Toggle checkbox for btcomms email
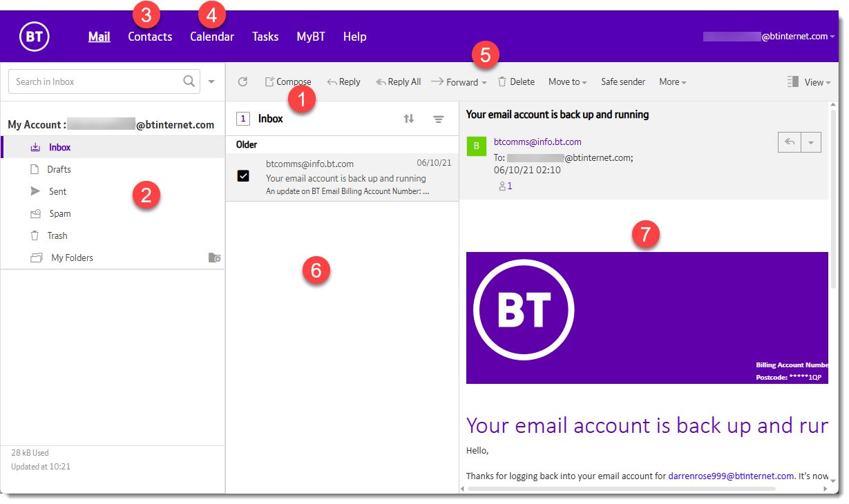 pyautogui.click(x=243, y=176)
